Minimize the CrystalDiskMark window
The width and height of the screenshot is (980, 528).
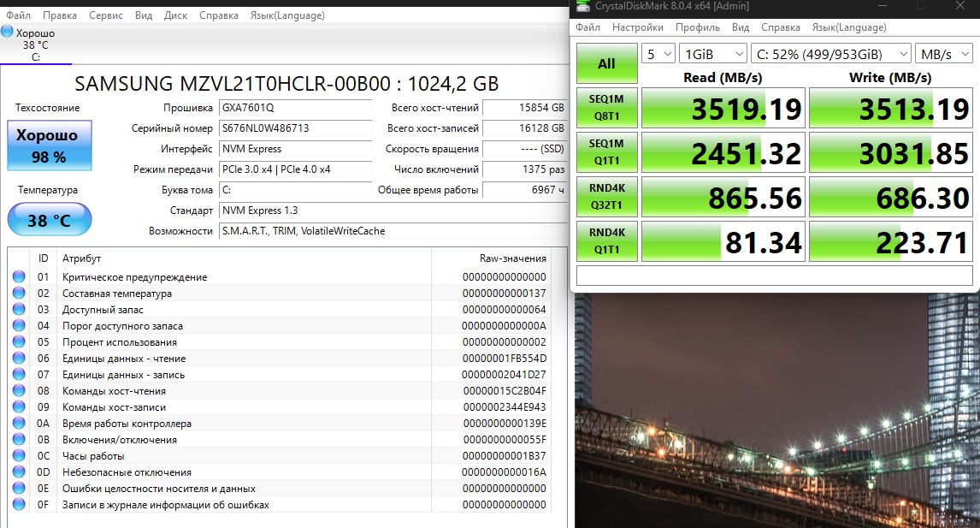coord(883,6)
